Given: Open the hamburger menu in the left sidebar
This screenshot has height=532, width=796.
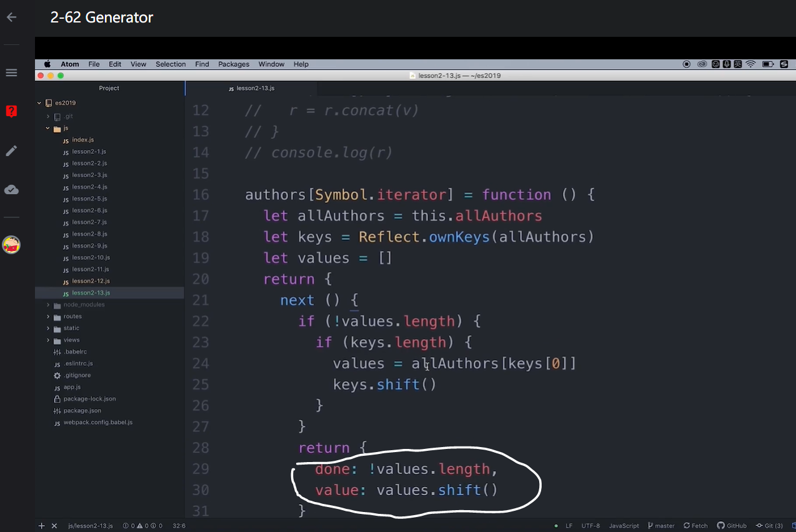Looking at the screenshot, I should coord(11,72).
